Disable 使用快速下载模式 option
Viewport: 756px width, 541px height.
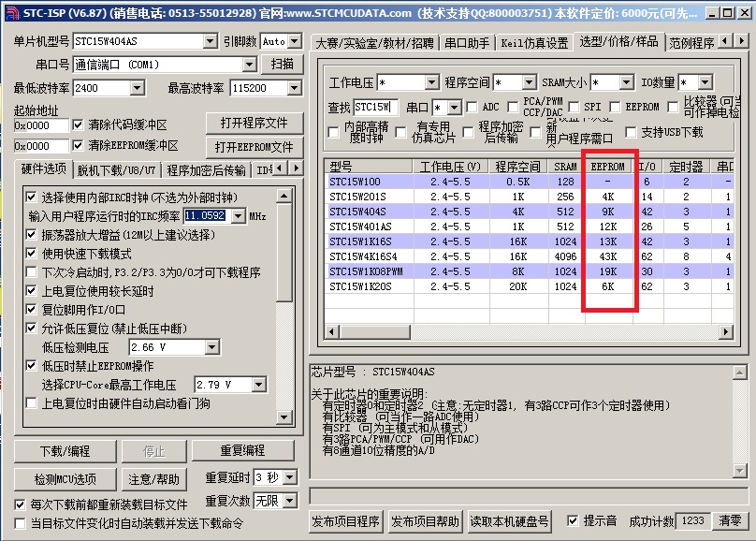coord(31,253)
